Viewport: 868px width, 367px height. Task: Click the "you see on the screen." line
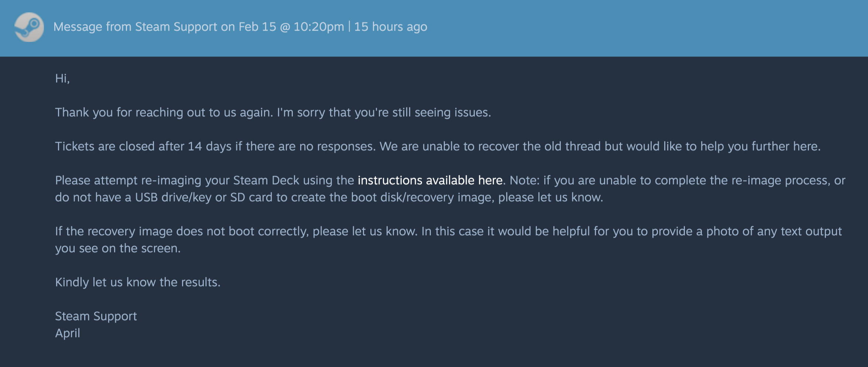click(x=118, y=248)
